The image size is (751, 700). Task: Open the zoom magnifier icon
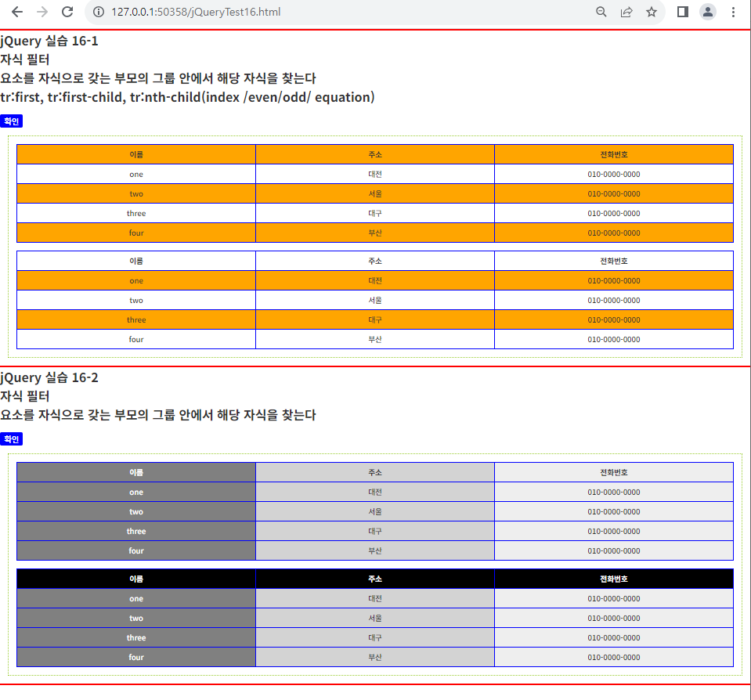601,12
